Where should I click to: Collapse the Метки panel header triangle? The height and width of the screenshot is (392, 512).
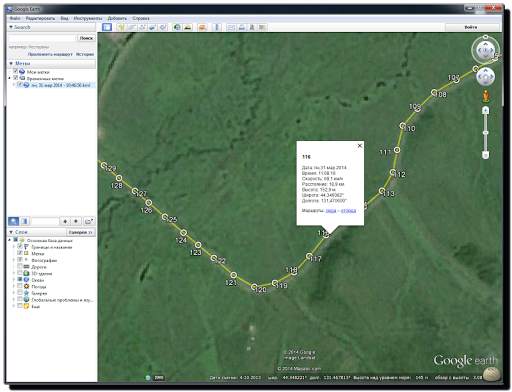point(11,63)
